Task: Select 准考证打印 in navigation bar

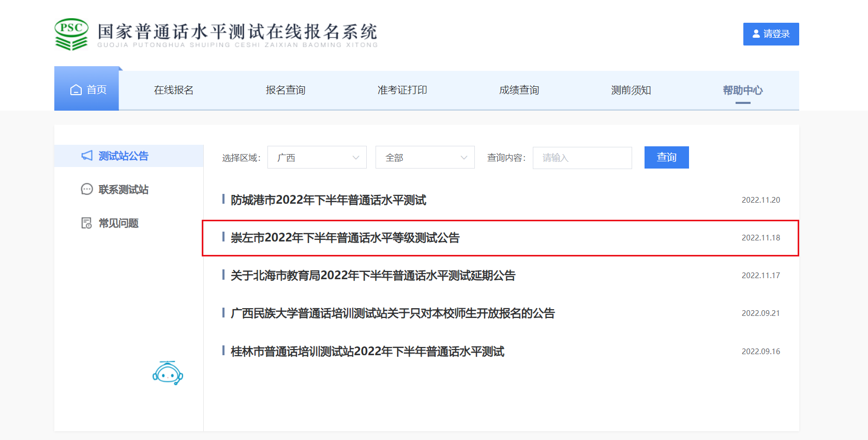Action: 402,90
